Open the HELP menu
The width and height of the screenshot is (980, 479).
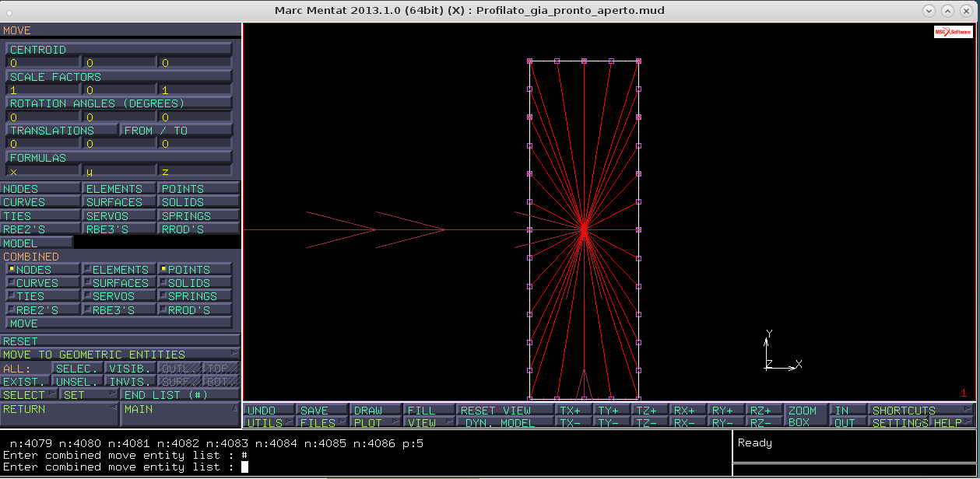pos(953,423)
